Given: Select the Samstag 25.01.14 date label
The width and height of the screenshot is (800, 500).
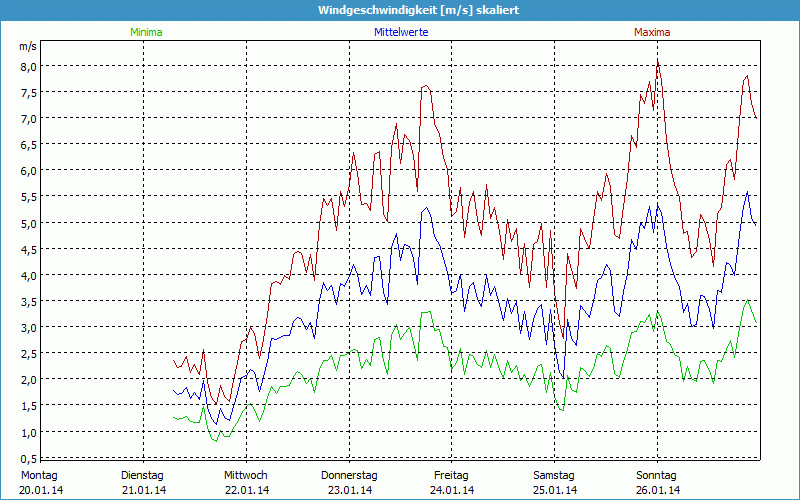Looking at the screenshot, I should coord(554,482).
